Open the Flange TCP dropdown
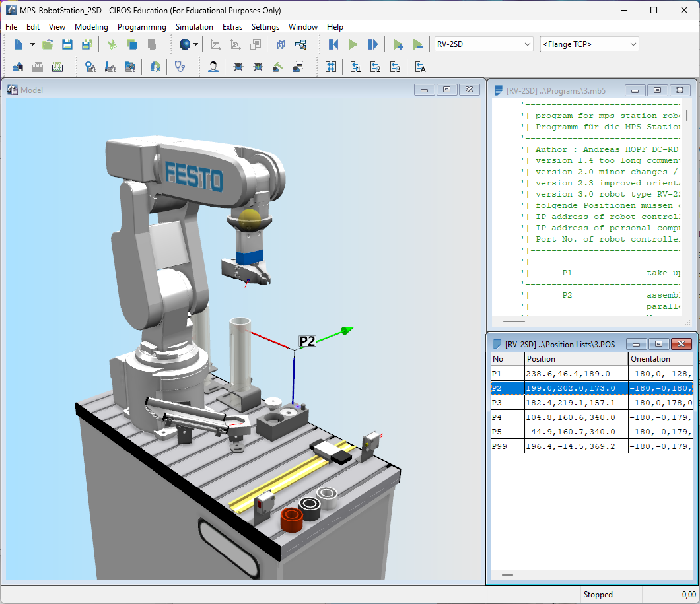The height and width of the screenshot is (604, 700). tap(589, 44)
